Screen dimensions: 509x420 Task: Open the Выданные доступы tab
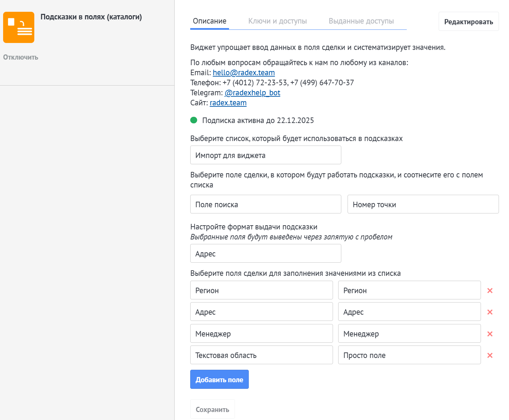pos(361,21)
